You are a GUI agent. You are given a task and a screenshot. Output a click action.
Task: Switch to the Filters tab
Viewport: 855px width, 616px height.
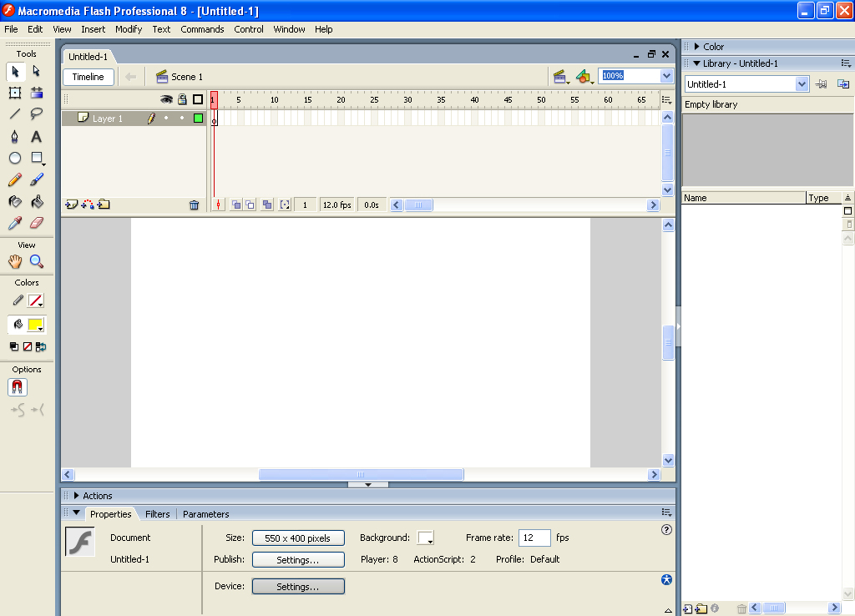(x=158, y=514)
